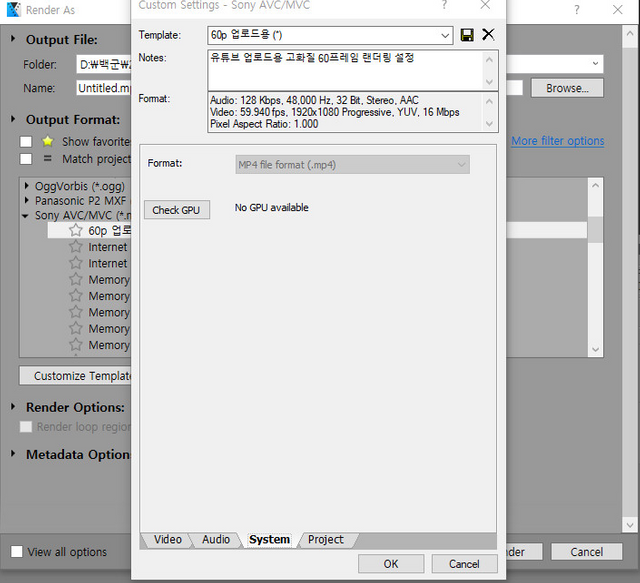Delete the template with the X icon
The width and height of the screenshot is (640, 583).
[x=488, y=35]
